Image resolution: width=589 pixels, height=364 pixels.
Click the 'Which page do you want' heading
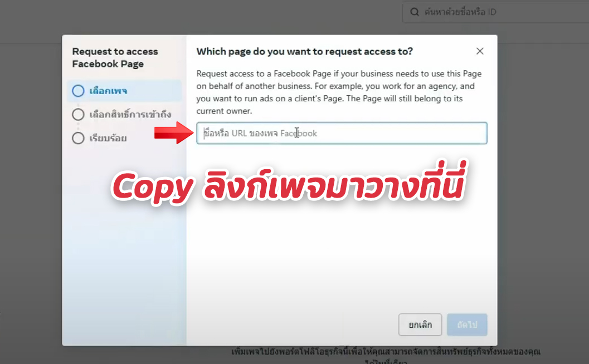(x=305, y=51)
